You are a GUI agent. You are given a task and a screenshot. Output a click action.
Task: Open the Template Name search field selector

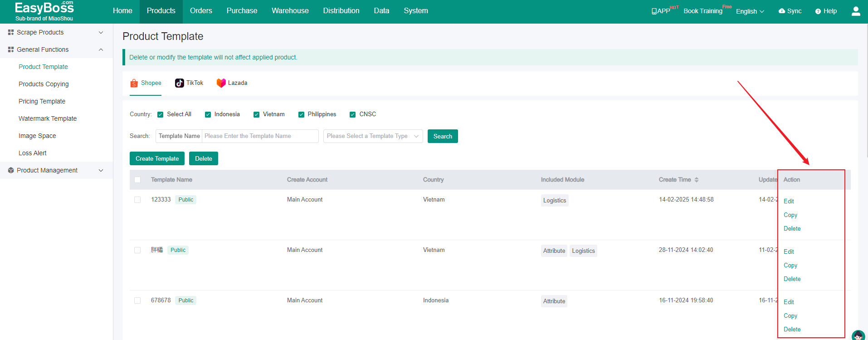click(179, 136)
